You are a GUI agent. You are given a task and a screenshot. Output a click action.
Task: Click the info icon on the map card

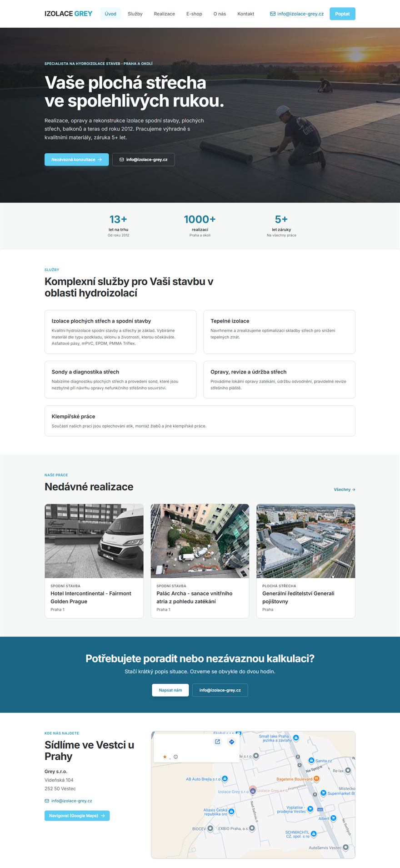[175, 757]
